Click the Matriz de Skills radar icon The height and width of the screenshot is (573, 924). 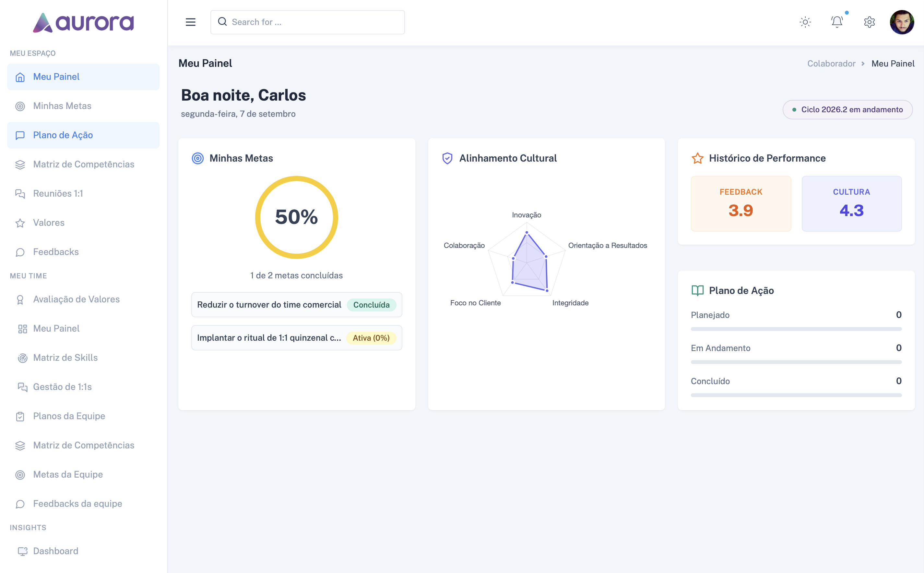[x=22, y=358]
